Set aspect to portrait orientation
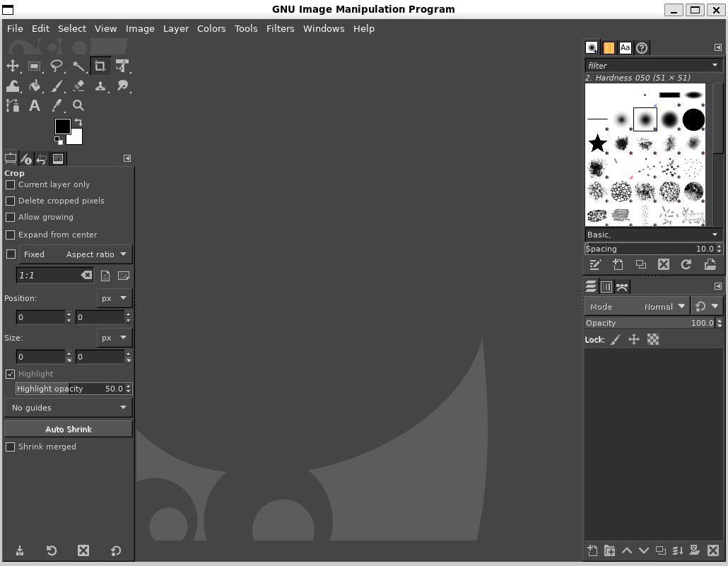728x566 pixels. coord(105,276)
